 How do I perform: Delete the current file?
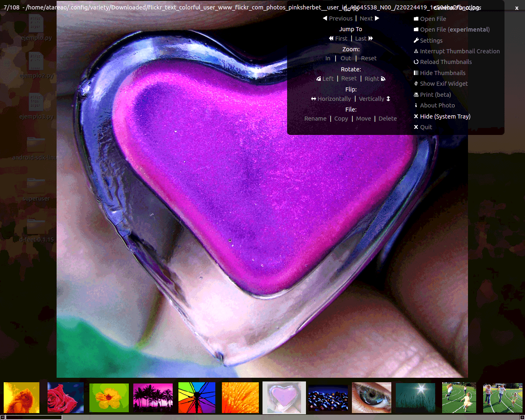[x=388, y=119]
